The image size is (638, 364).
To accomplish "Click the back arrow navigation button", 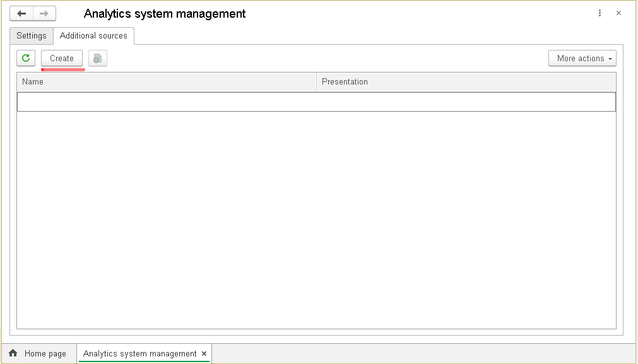I will click(x=21, y=13).
